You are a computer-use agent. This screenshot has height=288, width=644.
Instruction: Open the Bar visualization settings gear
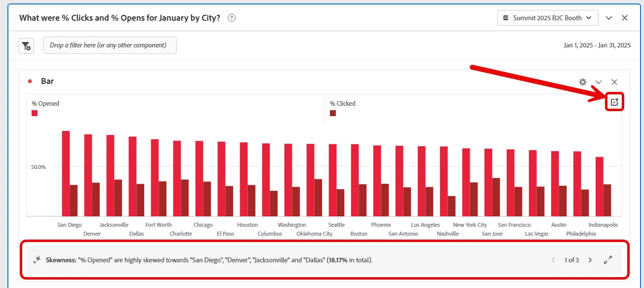tap(583, 82)
